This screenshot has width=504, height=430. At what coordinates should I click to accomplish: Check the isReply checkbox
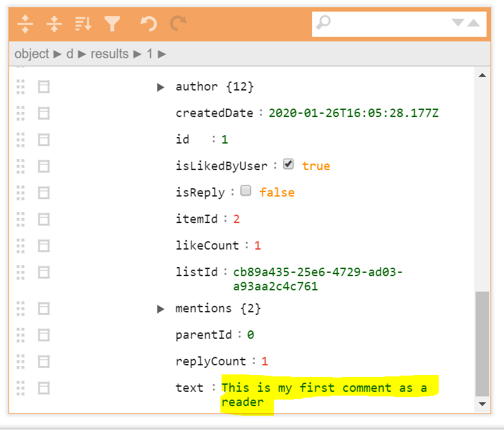(x=246, y=191)
